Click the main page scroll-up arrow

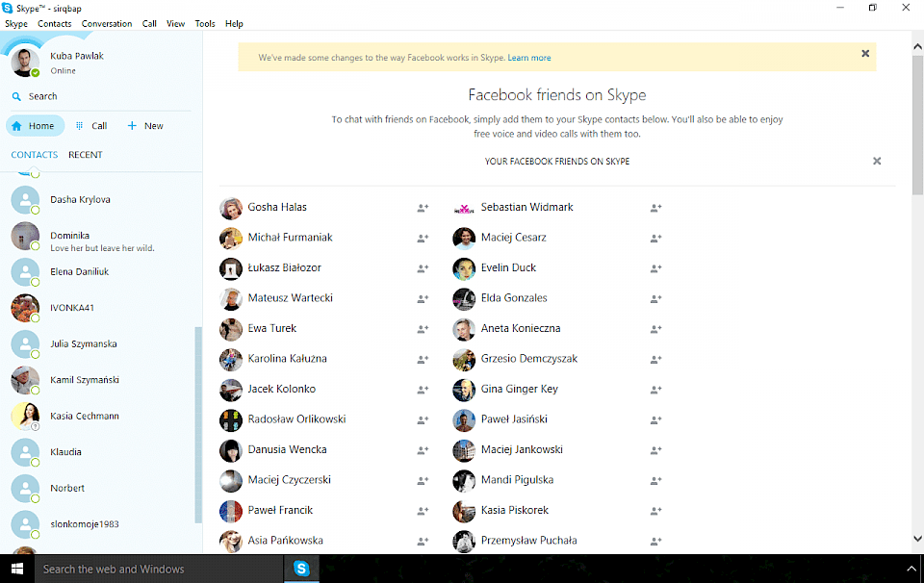click(x=917, y=46)
